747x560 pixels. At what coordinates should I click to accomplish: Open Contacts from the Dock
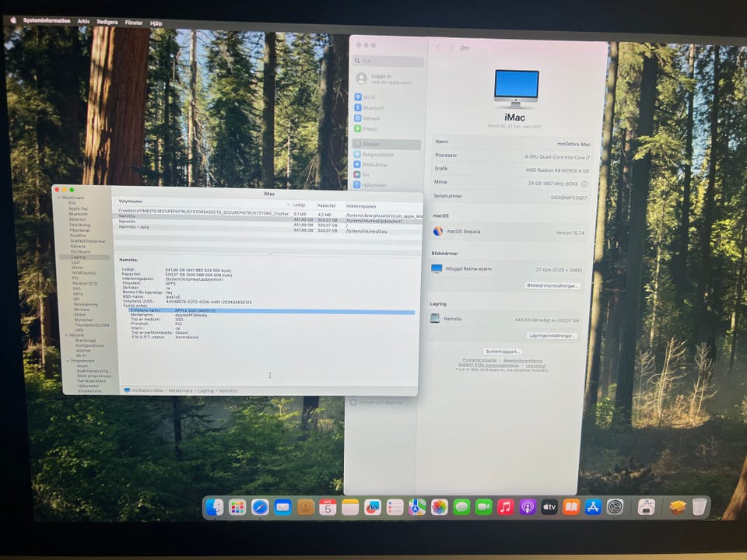[305, 507]
